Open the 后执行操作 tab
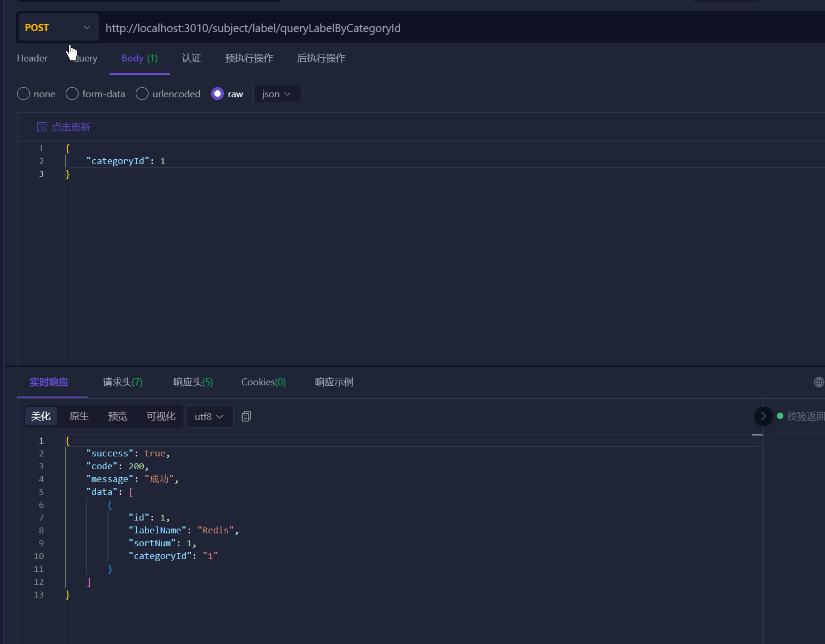Viewport: 825px width, 644px height. click(321, 58)
